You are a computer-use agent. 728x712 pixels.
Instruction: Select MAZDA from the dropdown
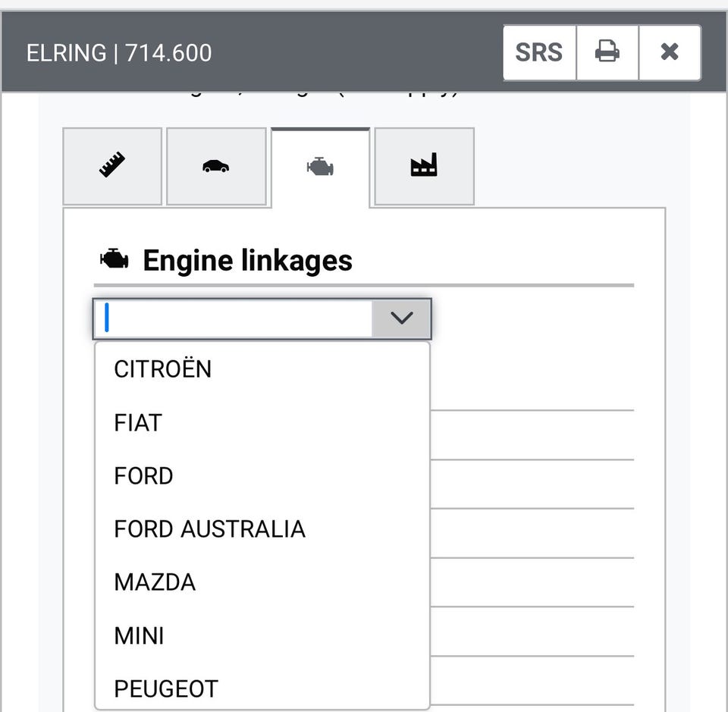(x=262, y=582)
